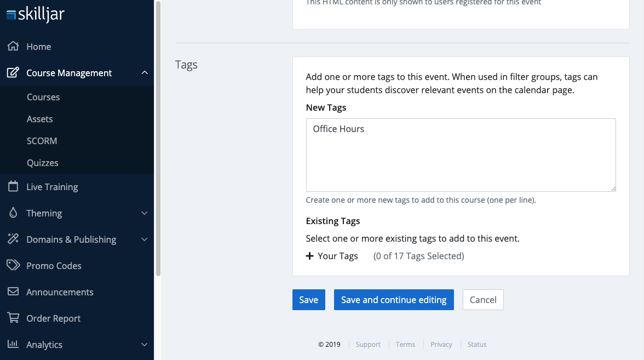
Task: Select SCORM from the sidebar submenu
Action: click(x=42, y=141)
